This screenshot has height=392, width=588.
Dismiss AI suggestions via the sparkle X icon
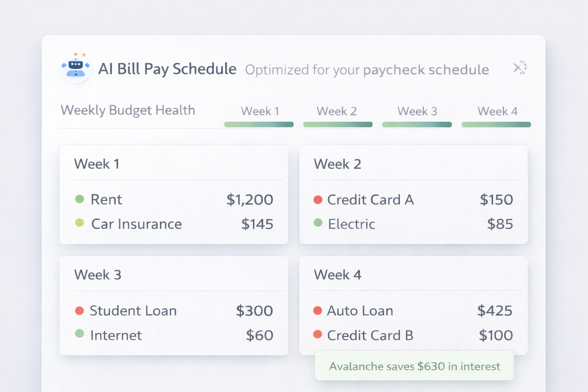tap(520, 68)
